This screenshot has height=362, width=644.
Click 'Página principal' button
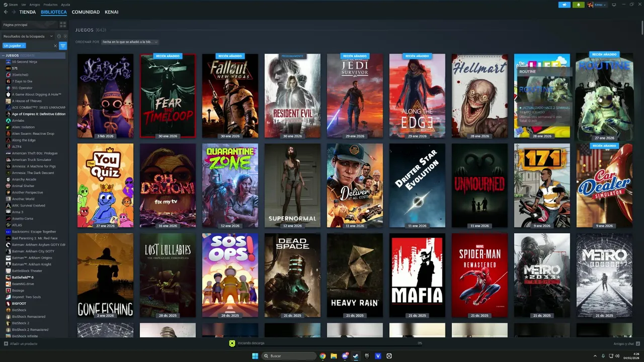pos(29,25)
